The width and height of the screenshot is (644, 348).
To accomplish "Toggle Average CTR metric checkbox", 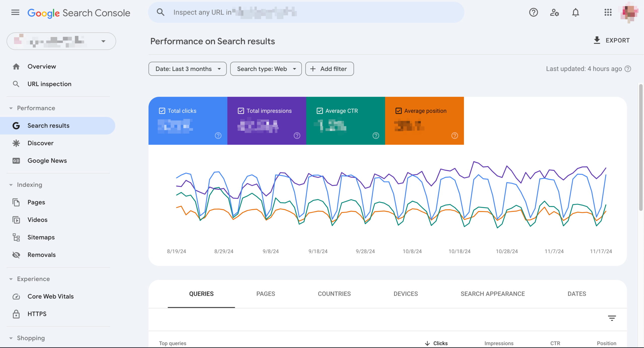I will point(320,111).
